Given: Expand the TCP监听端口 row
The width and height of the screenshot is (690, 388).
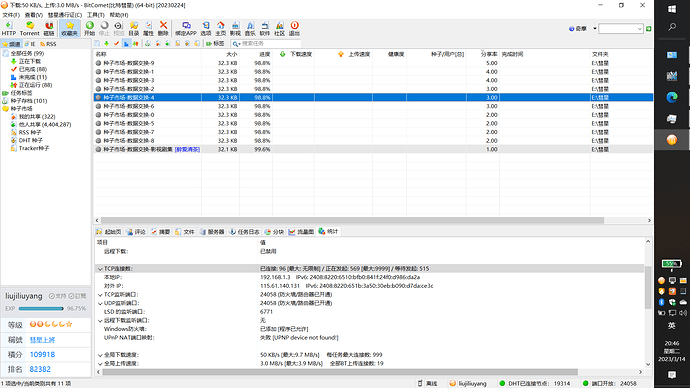Looking at the screenshot, I should tap(100, 295).
